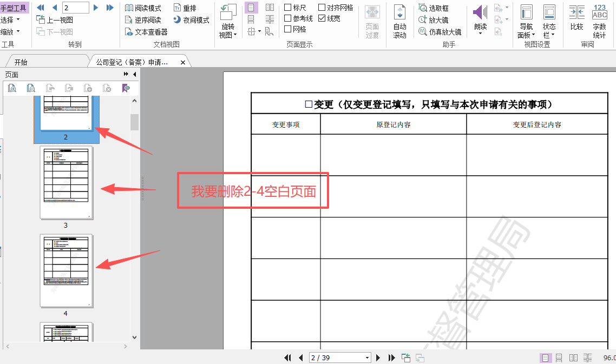Viewport: 616px width, 364px height.
Task: Click previous view icon in status bar
Action: coord(406,358)
